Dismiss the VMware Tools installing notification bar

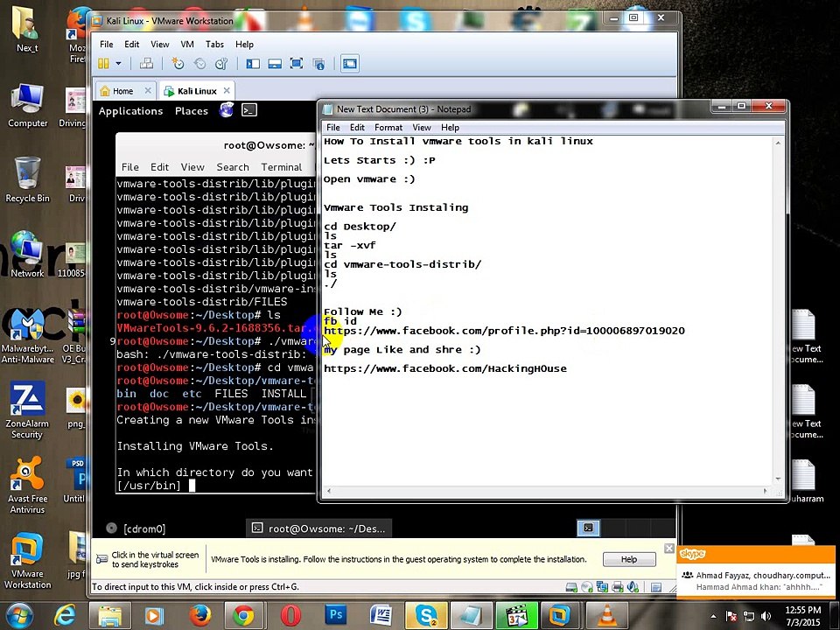point(669,548)
